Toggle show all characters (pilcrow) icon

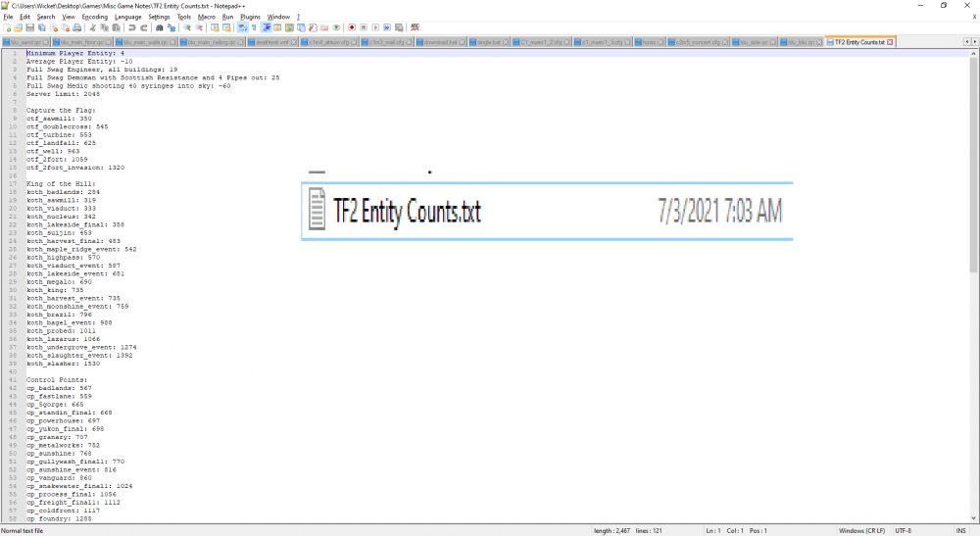pos(254,27)
